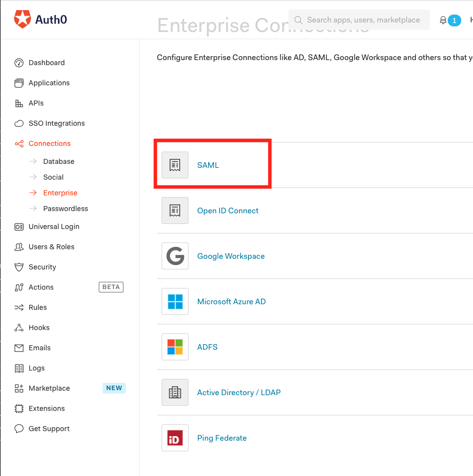
Task: Click the Microsoft Azure AD Windows logo
Action: 175,301
